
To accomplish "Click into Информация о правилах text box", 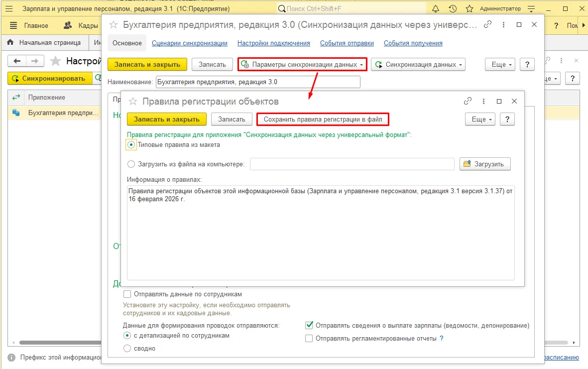I will point(321,233).
